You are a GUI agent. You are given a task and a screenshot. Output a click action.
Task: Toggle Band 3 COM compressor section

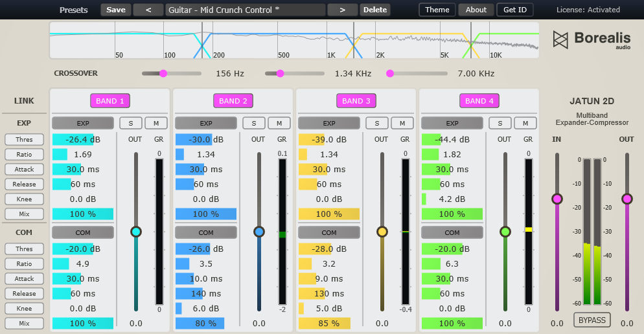[329, 232]
